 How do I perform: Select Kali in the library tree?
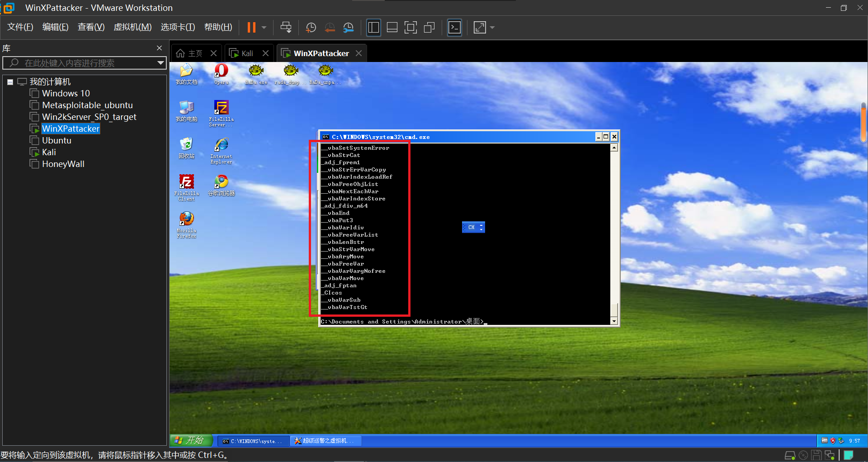click(x=49, y=152)
